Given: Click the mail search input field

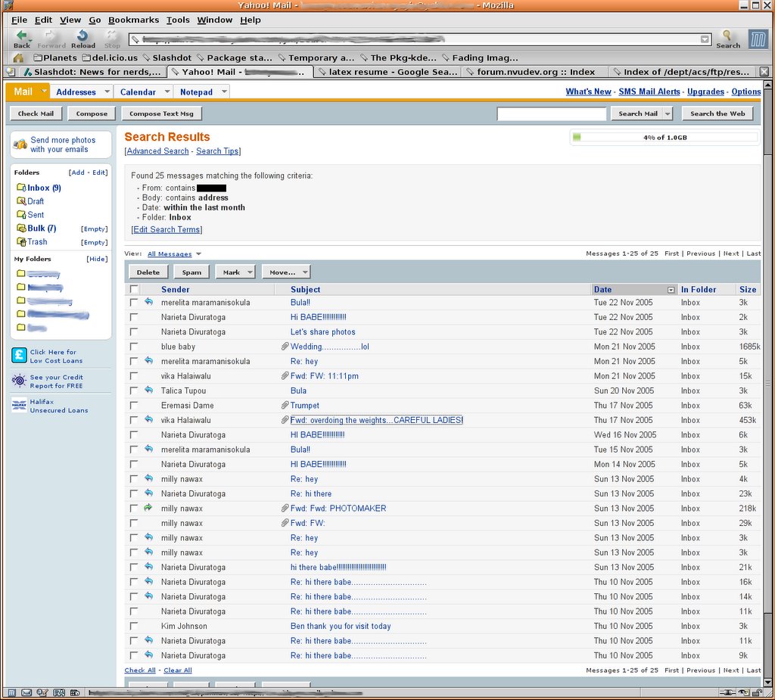Looking at the screenshot, I should [x=552, y=114].
